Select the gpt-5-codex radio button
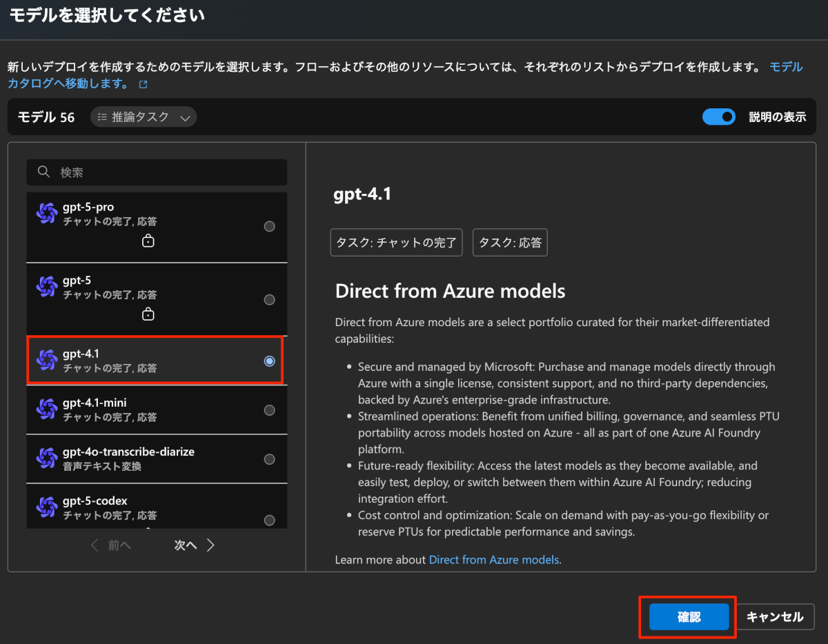The height and width of the screenshot is (644, 828). [270, 520]
